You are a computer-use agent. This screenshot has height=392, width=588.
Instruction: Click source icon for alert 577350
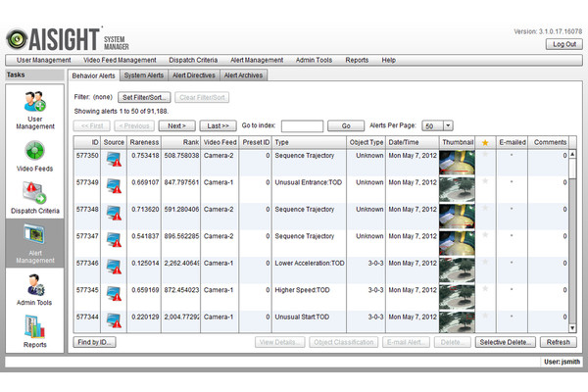[114, 160]
